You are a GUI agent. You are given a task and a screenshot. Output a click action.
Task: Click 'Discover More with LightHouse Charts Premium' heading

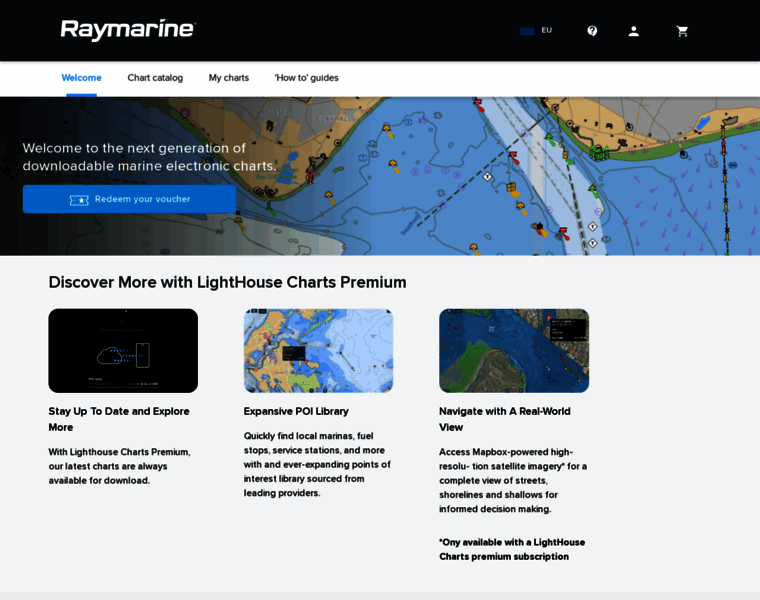(227, 283)
